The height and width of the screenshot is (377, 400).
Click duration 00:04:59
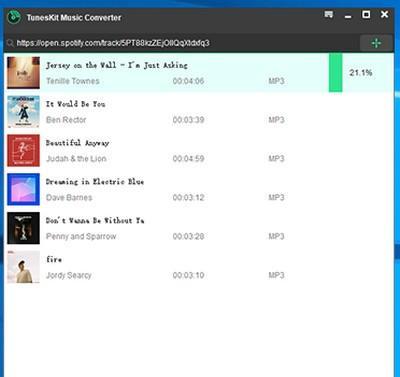[x=188, y=159]
